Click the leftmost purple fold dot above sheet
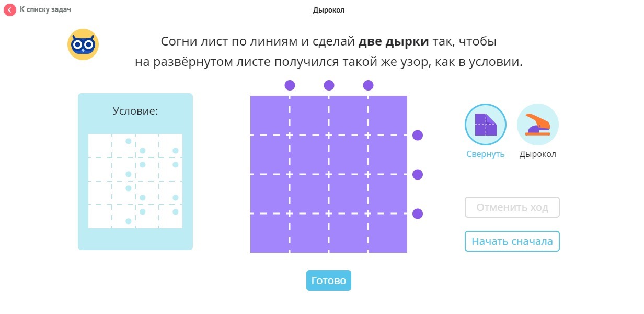The height and width of the screenshot is (314, 644). tap(290, 85)
